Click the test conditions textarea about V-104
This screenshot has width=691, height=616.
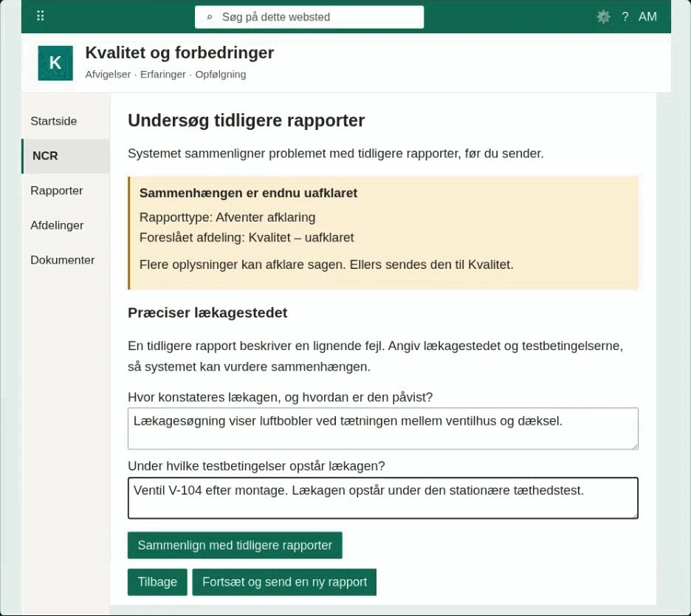tap(383, 498)
